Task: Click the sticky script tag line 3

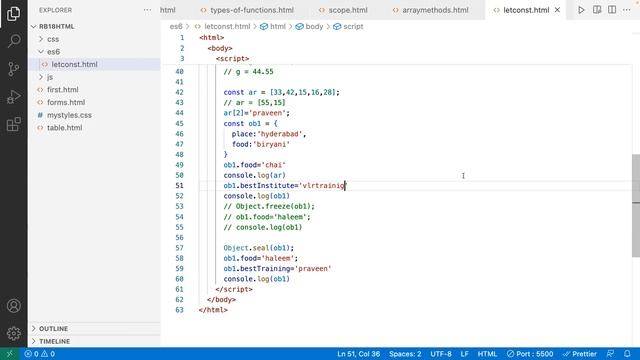Action: [232, 59]
